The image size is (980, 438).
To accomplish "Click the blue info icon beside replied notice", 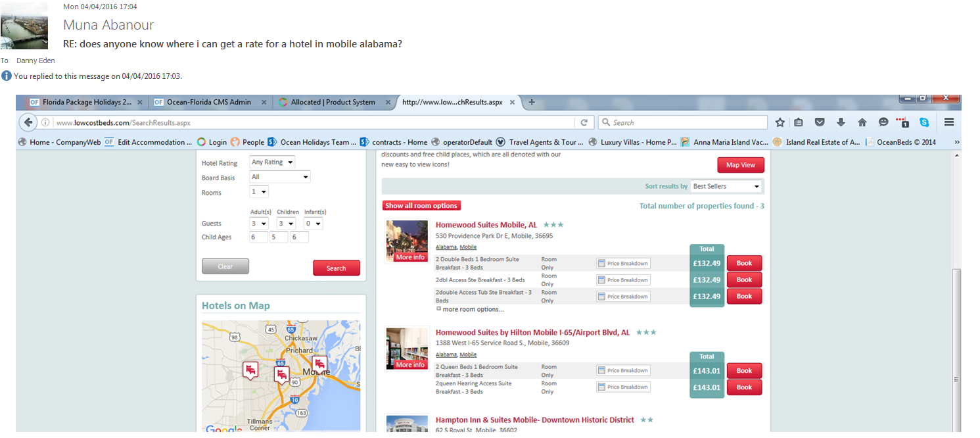I will [x=7, y=76].
